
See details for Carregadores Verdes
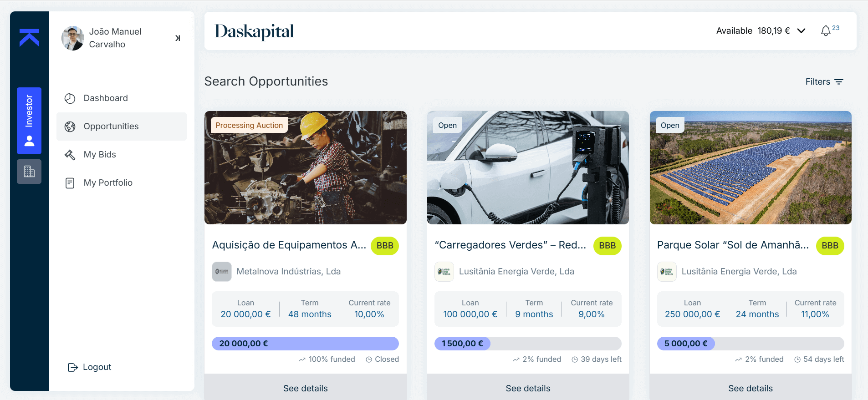[528, 388]
